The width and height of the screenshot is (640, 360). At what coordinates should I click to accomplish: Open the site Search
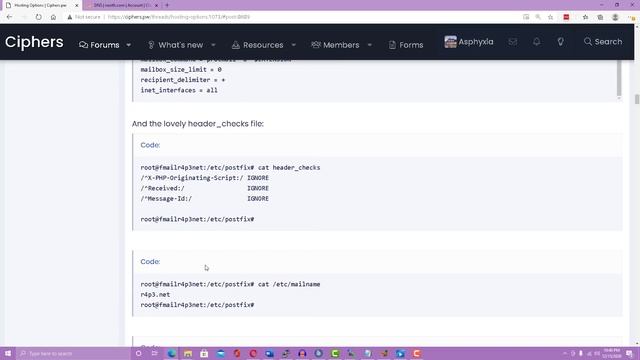[x=603, y=42]
